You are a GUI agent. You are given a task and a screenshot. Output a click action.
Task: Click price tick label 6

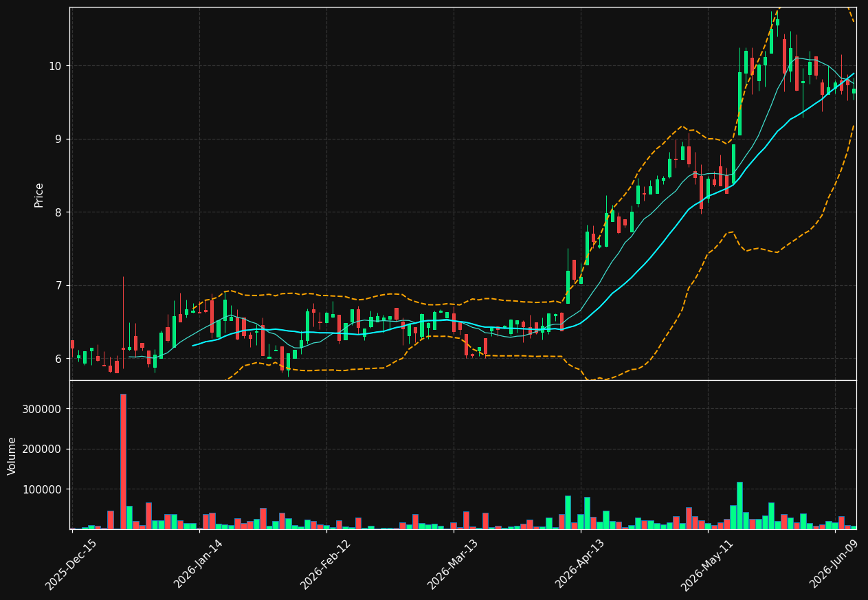(58, 359)
